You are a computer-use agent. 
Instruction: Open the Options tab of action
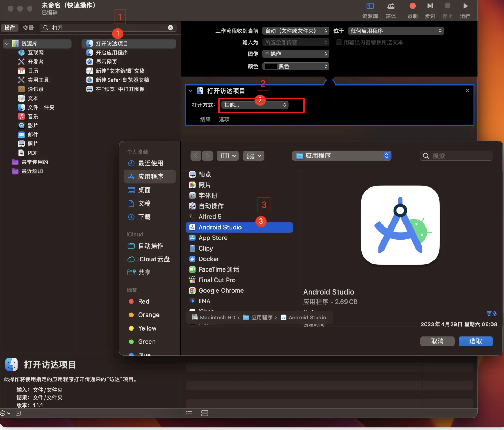[x=224, y=119]
